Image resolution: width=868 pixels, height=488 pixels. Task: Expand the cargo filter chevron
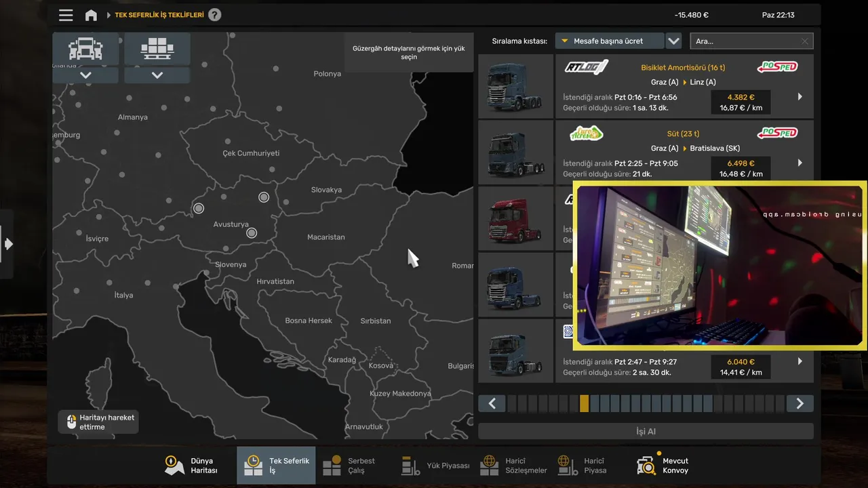coord(157,75)
